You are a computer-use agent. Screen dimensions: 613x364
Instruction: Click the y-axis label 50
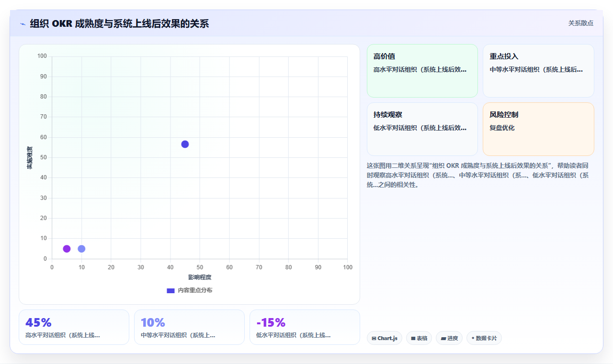tap(44, 157)
